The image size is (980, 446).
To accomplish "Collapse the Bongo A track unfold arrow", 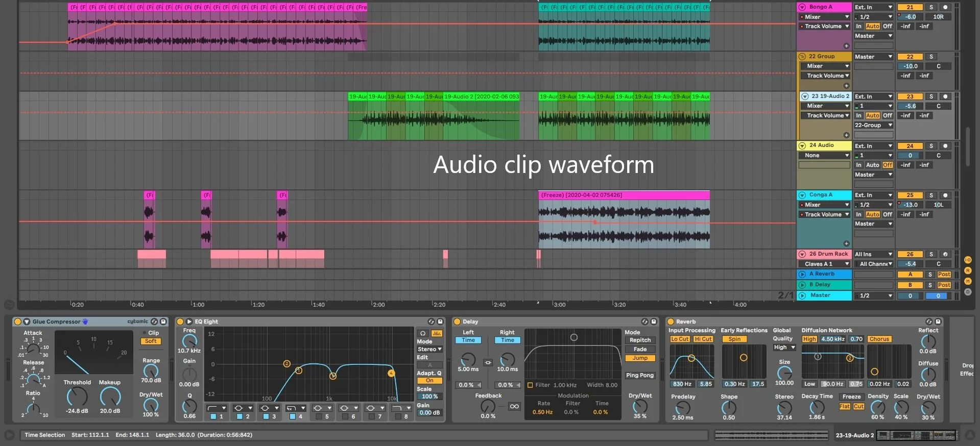I will [802, 7].
